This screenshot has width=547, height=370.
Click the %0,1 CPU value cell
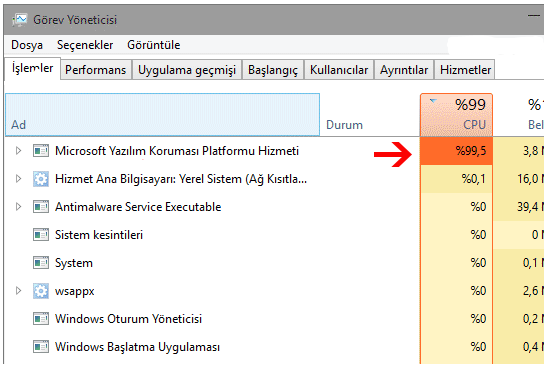pyautogui.click(x=456, y=179)
